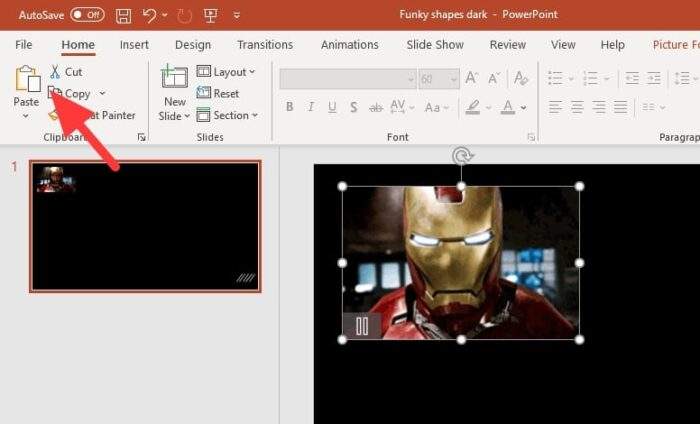Expand the Paste options arrow
700x424 pixels.
pos(26,116)
